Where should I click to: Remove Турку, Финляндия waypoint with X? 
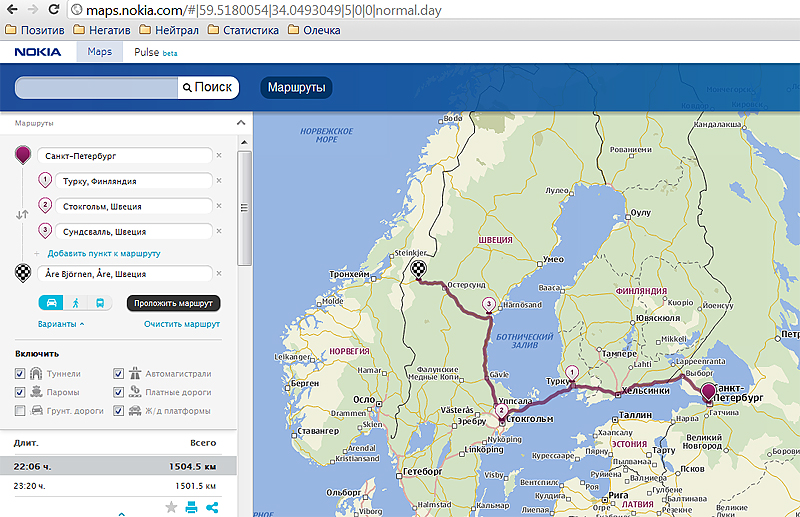tap(219, 181)
